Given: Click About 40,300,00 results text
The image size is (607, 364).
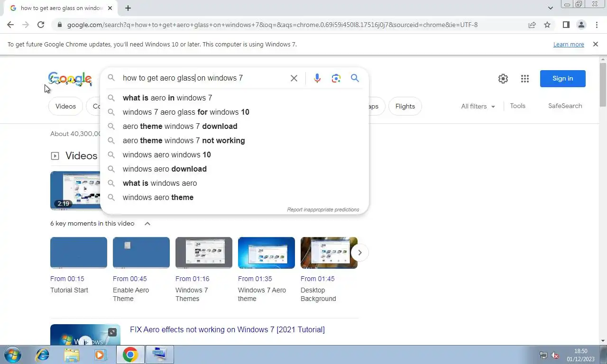Looking at the screenshot, I should [x=75, y=134].
